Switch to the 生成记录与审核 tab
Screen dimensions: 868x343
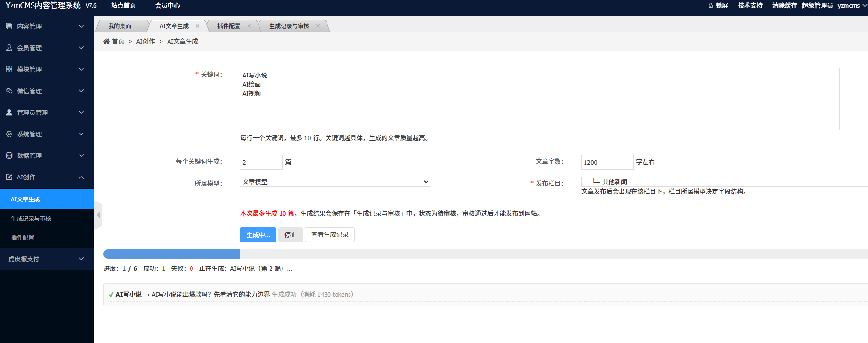tap(289, 26)
